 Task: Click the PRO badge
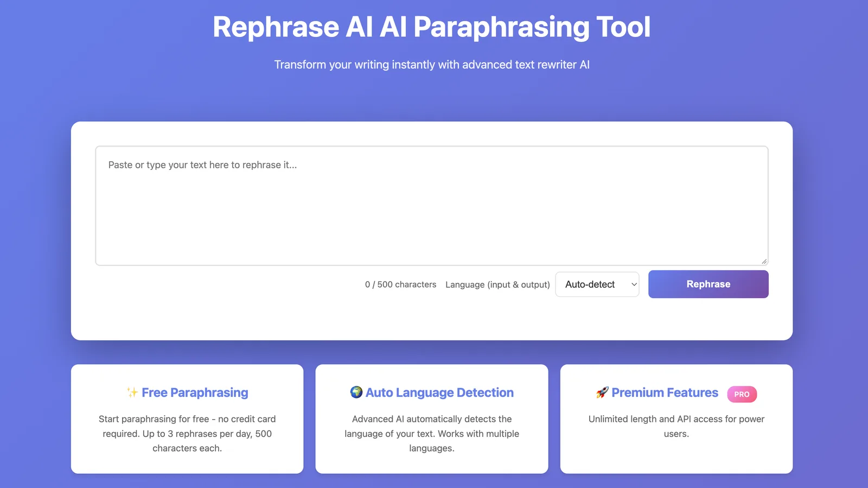tap(742, 394)
